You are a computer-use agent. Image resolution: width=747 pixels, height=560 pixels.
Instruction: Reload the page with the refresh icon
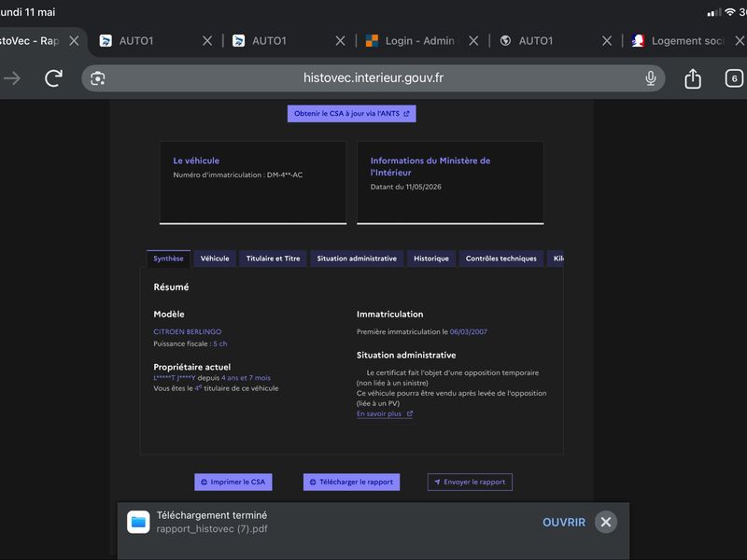[53, 78]
